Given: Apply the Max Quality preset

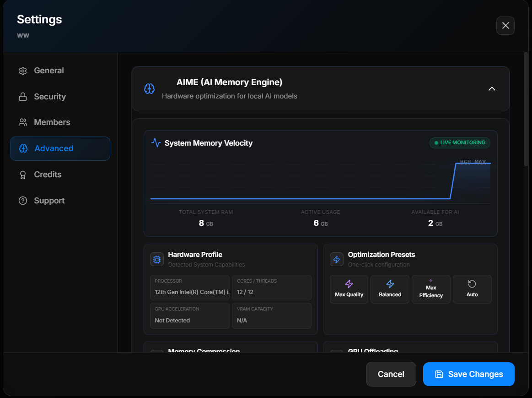Looking at the screenshot, I should pos(349,289).
